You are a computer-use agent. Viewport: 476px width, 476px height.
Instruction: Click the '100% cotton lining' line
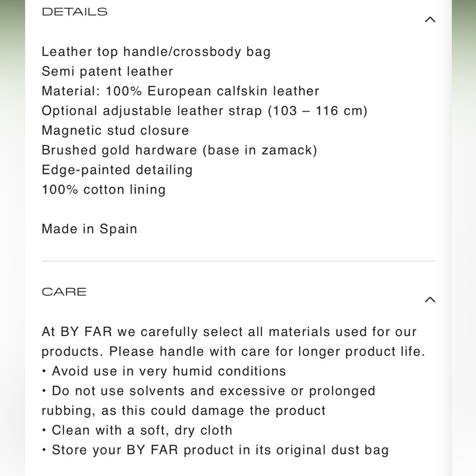tap(104, 190)
